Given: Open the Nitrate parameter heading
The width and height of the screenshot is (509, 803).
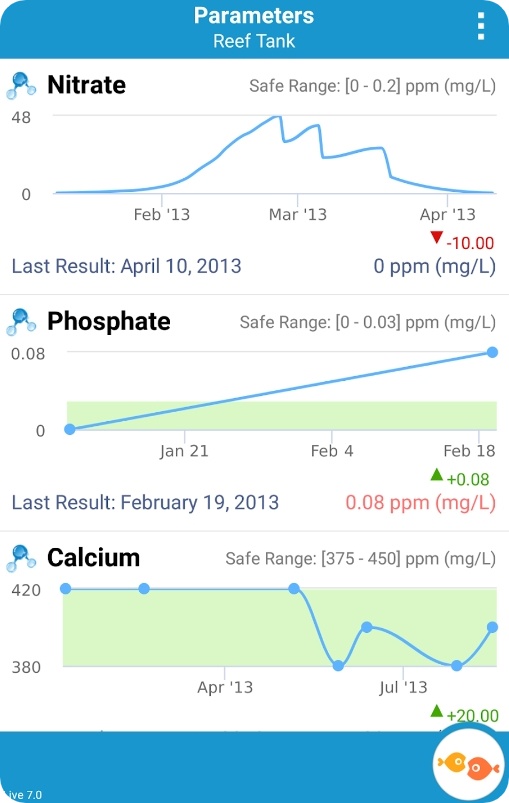Looking at the screenshot, I should 87,85.
